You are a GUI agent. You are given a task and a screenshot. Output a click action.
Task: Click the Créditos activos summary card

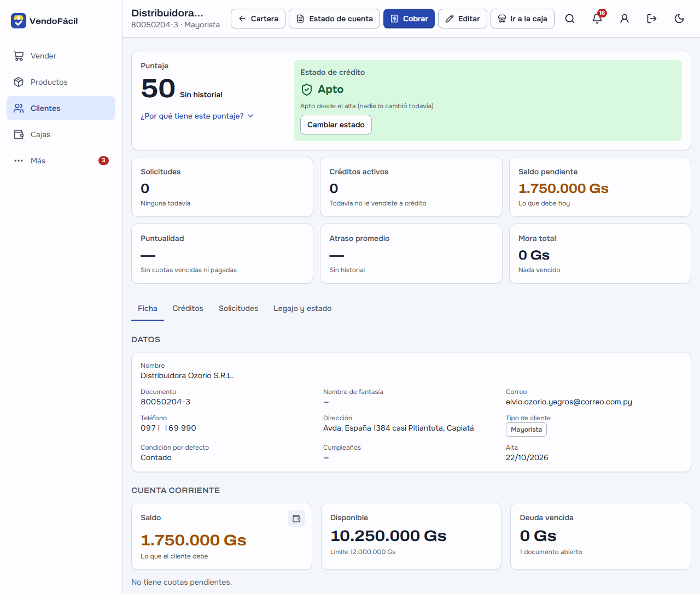[x=411, y=187]
